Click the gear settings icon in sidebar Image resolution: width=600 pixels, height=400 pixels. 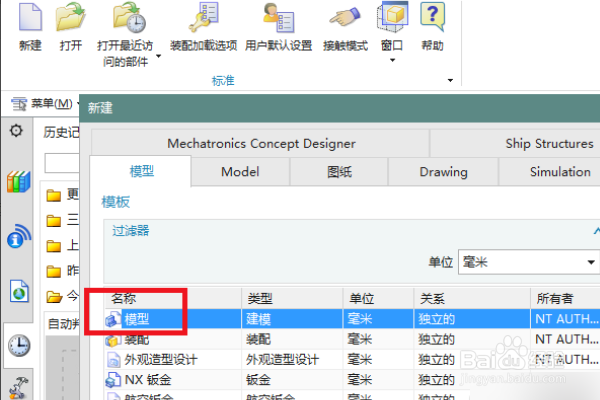tap(16, 131)
